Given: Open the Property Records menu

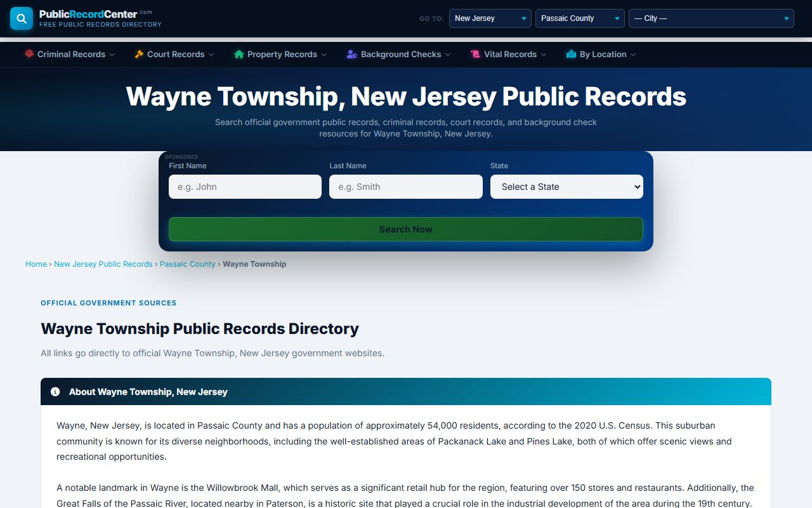Looking at the screenshot, I should point(280,55).
